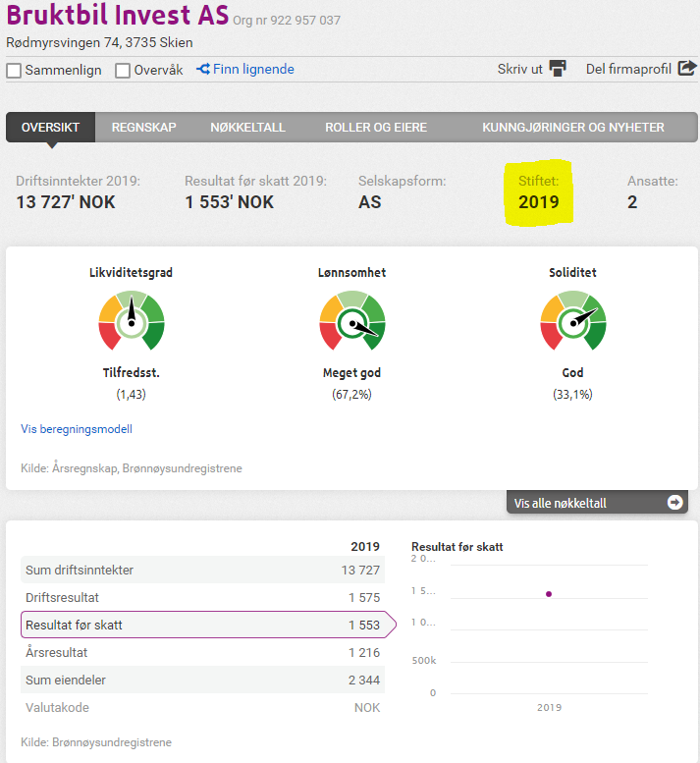
Task: Select the Sum eiendeler row
Action: [203, 680]
